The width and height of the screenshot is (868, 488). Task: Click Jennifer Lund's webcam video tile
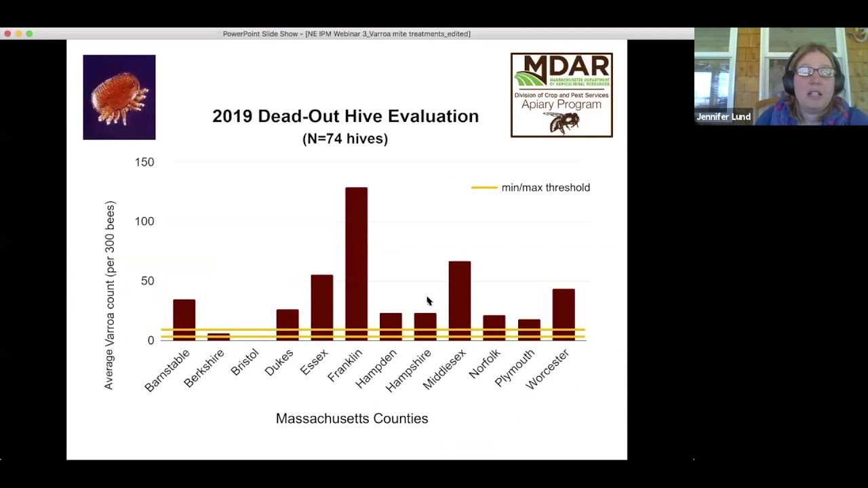[781, 77]
